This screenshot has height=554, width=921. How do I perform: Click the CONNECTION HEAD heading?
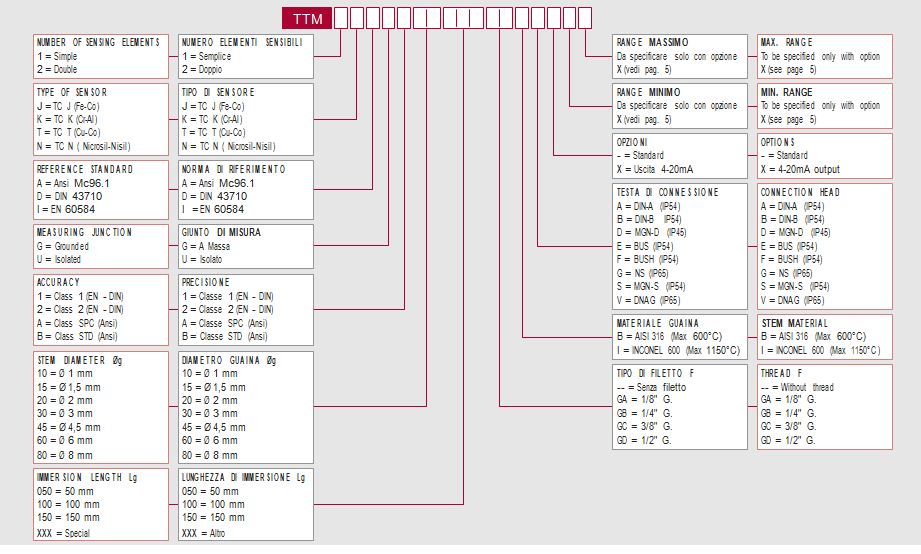pyautogui.click(x=800, y=192)
